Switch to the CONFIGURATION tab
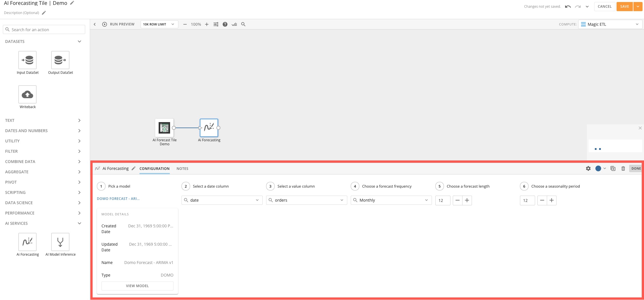This screenshot has width=644, height=300. (154, 168)
